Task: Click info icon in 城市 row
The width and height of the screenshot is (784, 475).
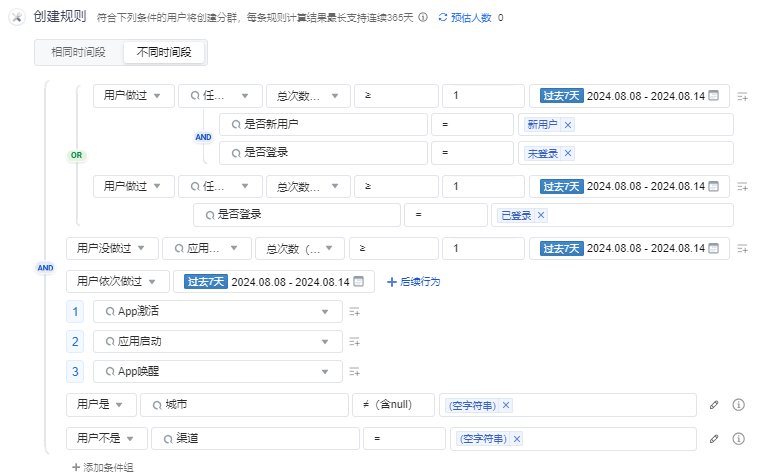Action: click(x=738, y=404)
